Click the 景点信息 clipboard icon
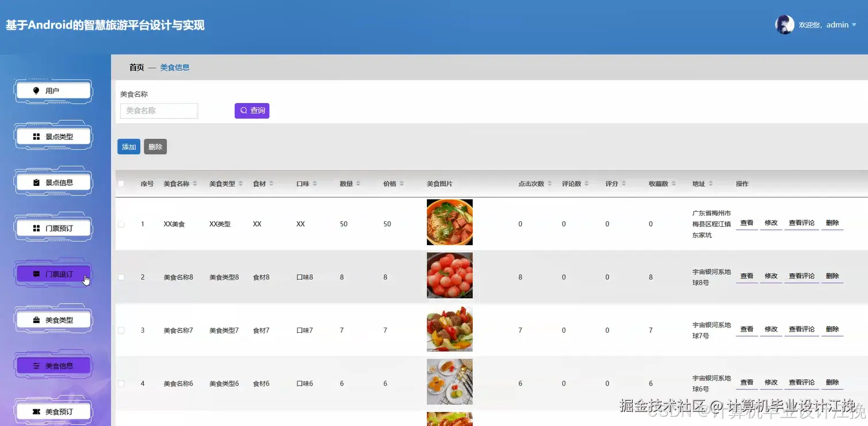 coord(36,182)
